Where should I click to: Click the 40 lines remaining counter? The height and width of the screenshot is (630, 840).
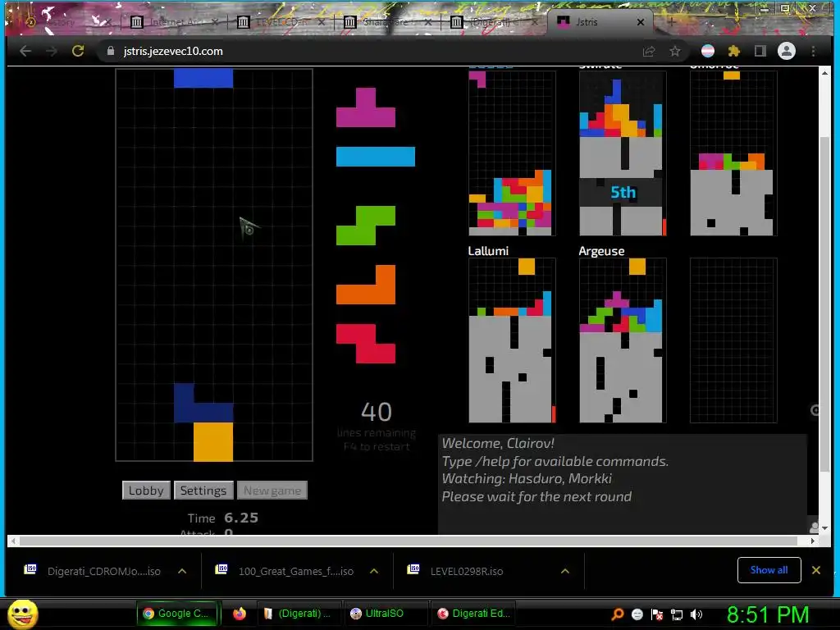coord(377,413)
